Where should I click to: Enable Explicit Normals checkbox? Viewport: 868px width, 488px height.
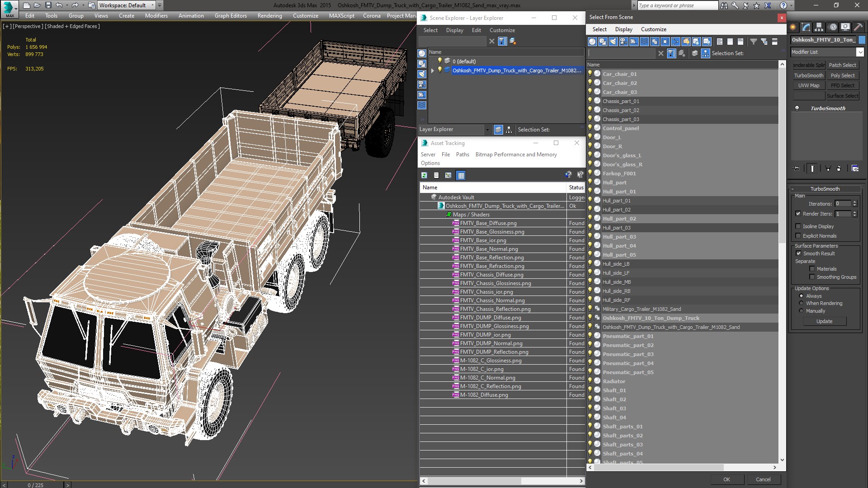click(798, 236)
